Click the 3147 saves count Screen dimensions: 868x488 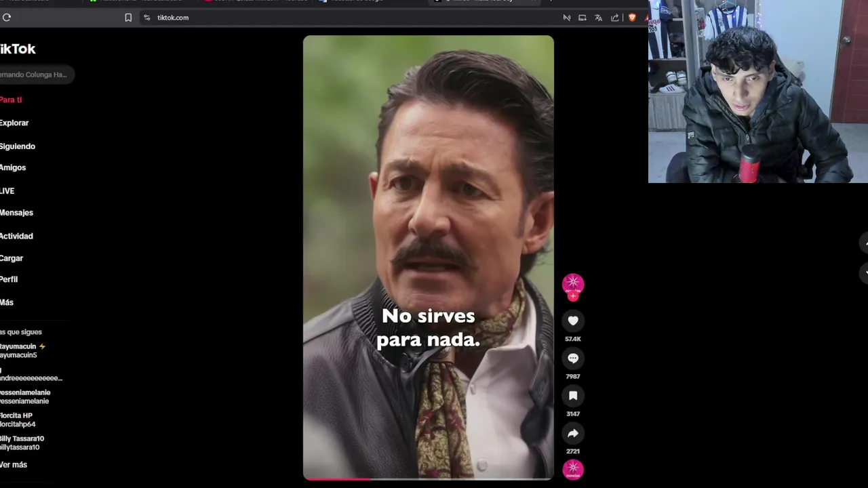pos(573,413)
